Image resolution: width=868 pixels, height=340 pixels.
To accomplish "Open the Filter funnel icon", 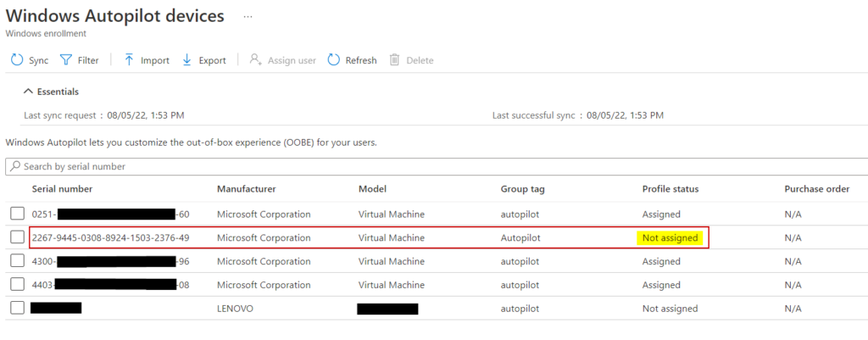I will pos(66,60).
